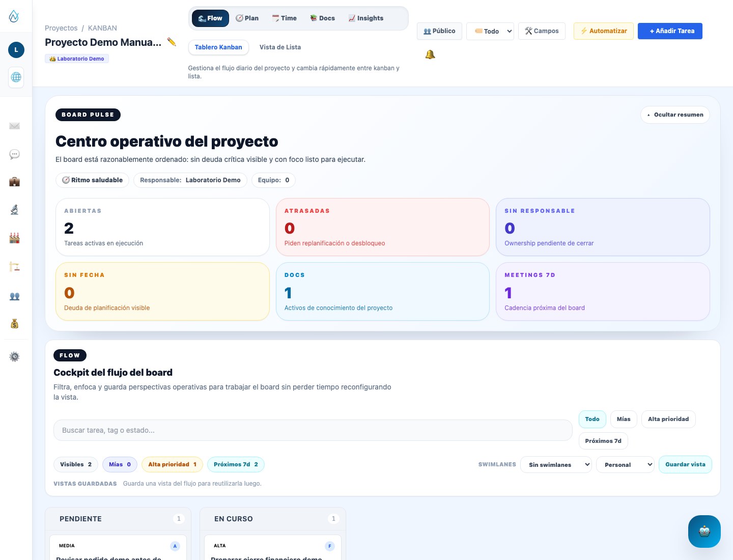Go to KANBAN breadcrumb link
The image size is (733, 560).
(102, 28)
